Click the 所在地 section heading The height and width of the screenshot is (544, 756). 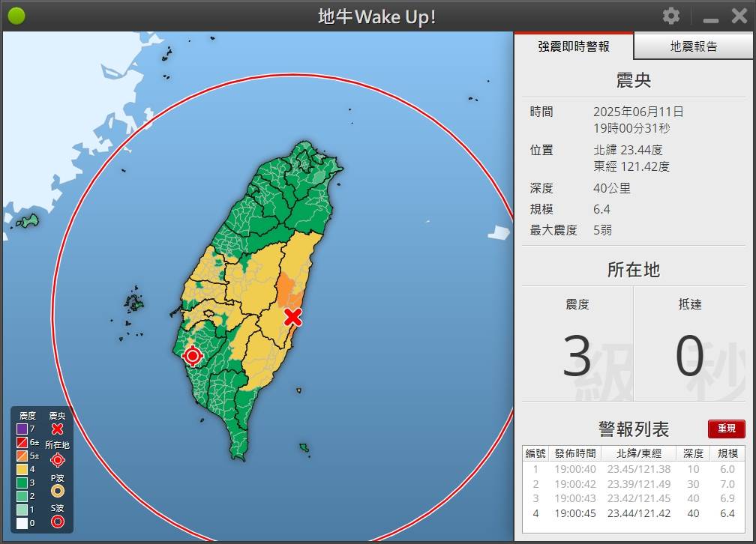coord(634,269)
